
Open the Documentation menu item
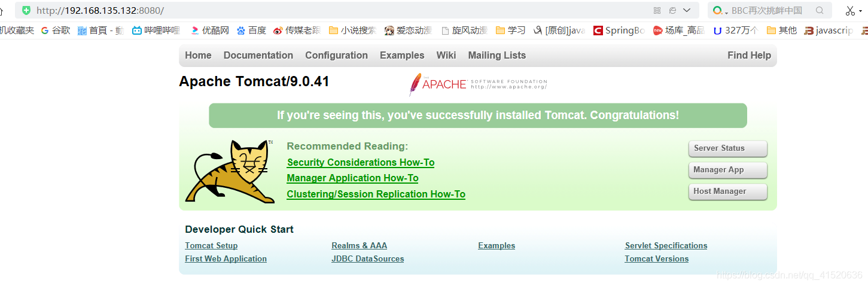coord(258,55)
